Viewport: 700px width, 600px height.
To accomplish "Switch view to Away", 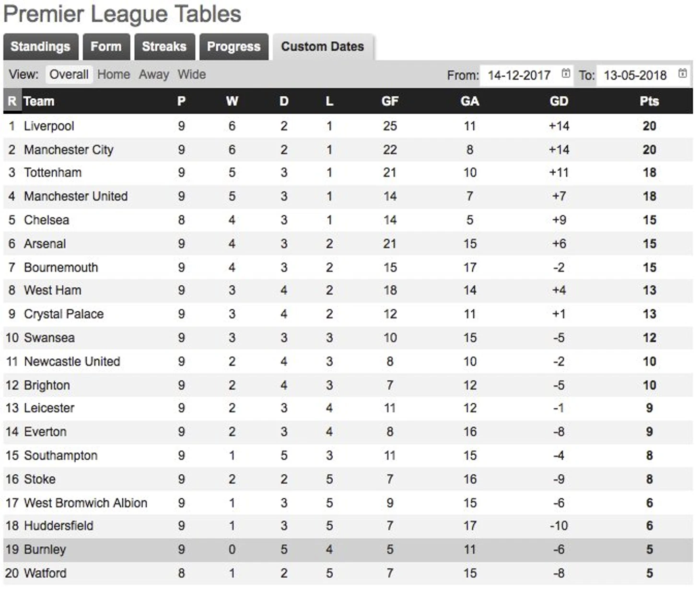I will pos(154,74).
